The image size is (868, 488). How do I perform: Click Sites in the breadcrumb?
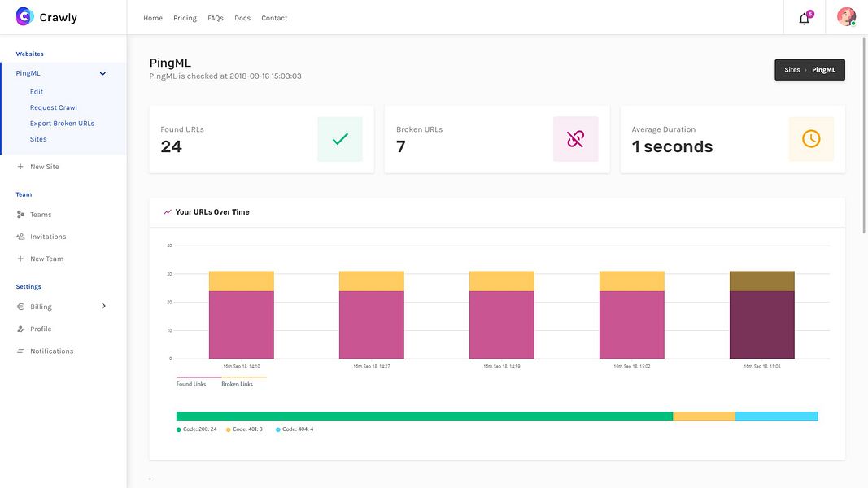[x=792, y=70]
